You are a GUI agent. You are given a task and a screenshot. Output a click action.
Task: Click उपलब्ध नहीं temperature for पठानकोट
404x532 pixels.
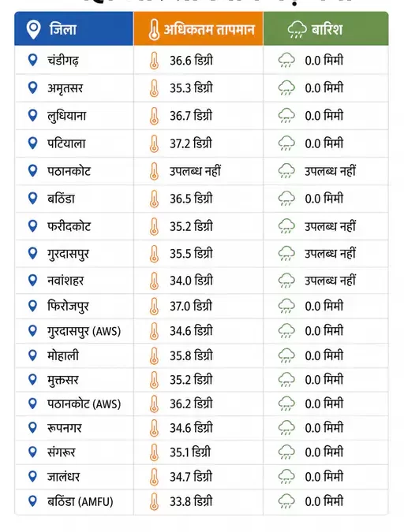click(196, 171)
